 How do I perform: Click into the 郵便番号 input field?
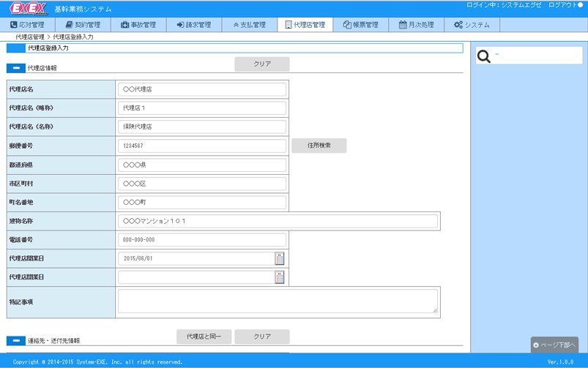pos(201,146)
